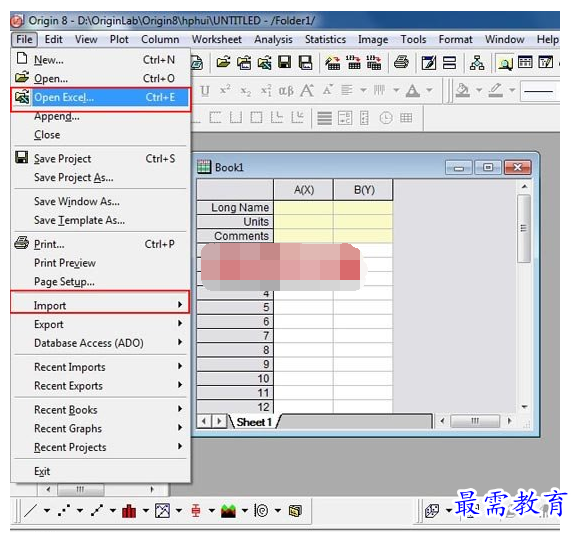Click the Open project folder toolbar icon

pos(223,62)
